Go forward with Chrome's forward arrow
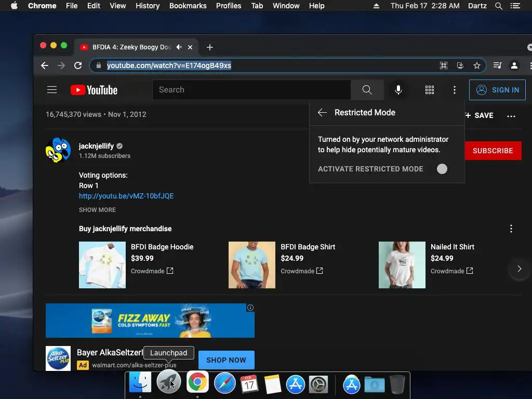The width and height of the screenshot is (532, 399). pyautogui.click(x=61, y=65)
